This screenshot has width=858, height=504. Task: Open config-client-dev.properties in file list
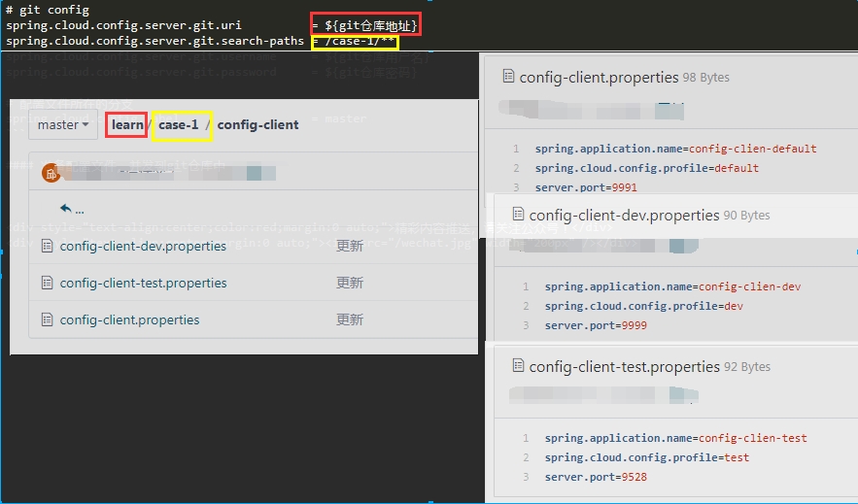143,246
